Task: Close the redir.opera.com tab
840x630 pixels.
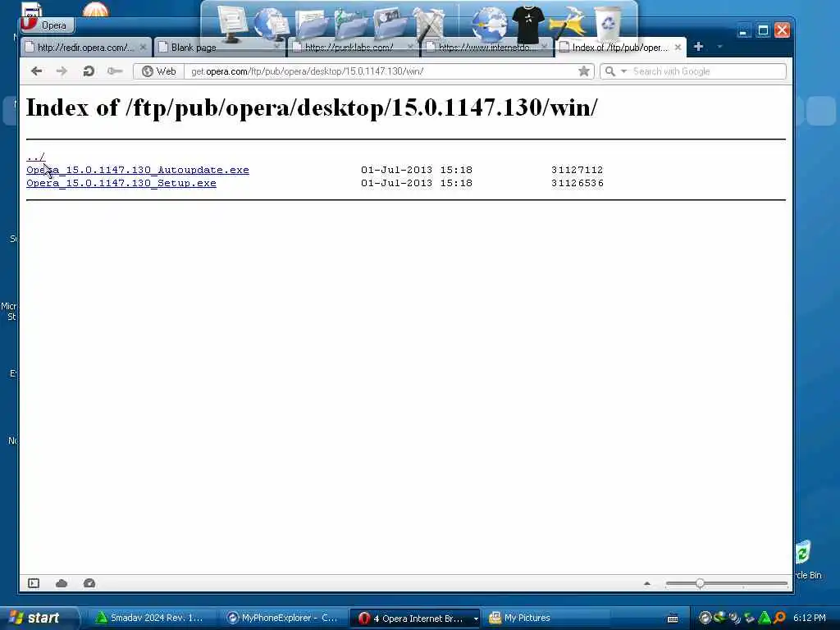Action: pos(143,48)
